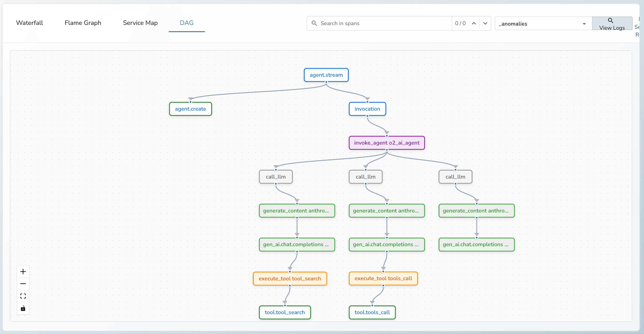The image size is (644, 334).
Task: Switch to the Waterfall tab
Action: (x=29, y=23)
